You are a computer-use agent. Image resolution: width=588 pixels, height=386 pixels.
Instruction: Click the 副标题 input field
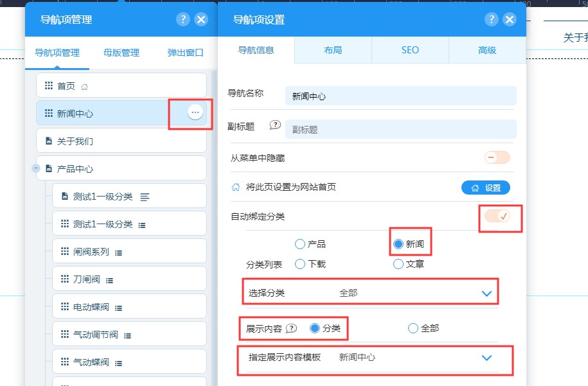tap(400, 129)
